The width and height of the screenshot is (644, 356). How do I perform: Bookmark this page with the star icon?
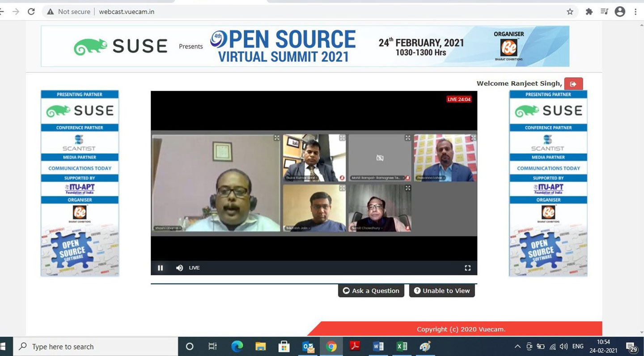point(570,12)
